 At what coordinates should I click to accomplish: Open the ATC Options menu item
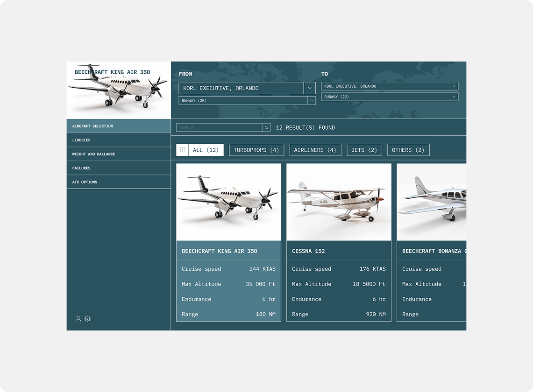[119, 182]
